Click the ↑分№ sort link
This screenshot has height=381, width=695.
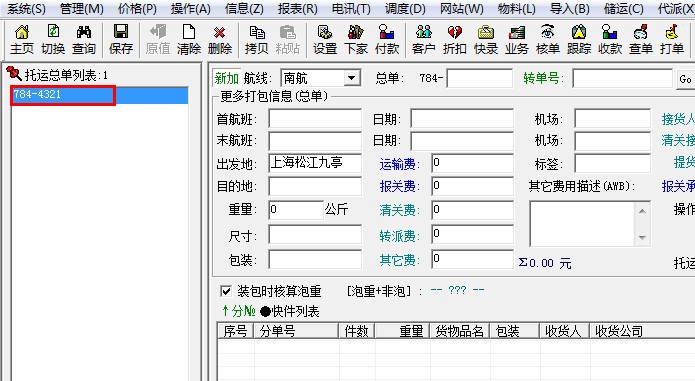point(239,311)
